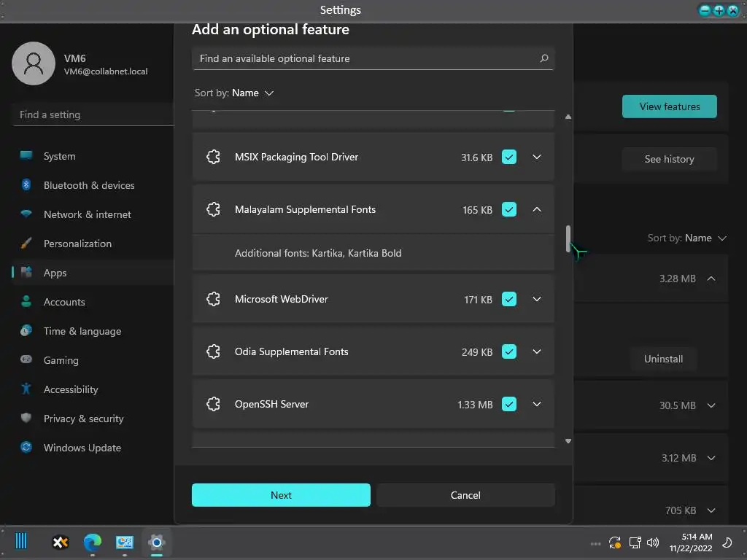Click the VM6 user avatar
Screen dimensions: 747x560
click(34, 63)
